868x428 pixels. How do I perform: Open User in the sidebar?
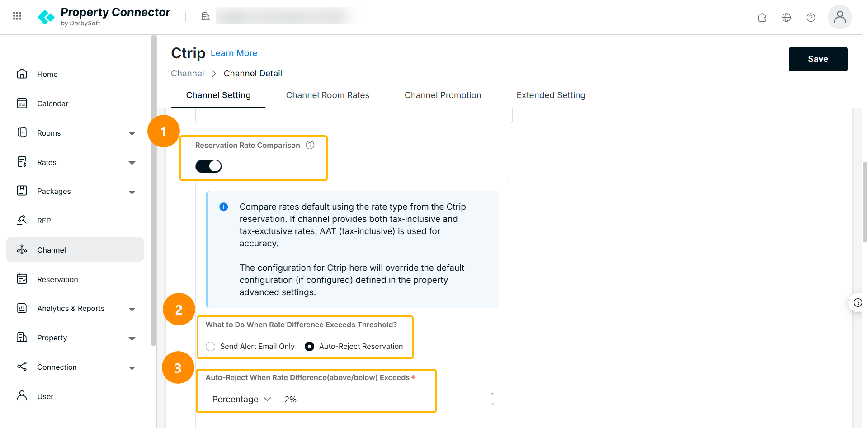coord(75,396)
